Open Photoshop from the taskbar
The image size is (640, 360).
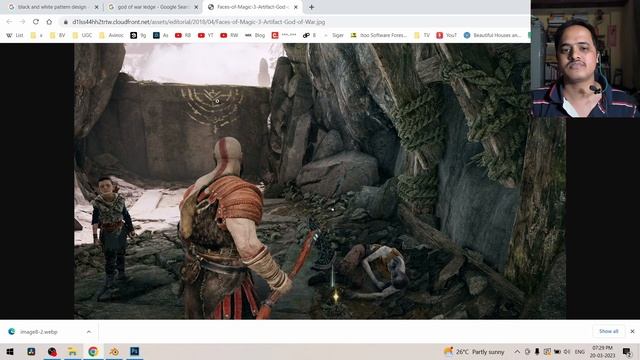coord(135,351)
